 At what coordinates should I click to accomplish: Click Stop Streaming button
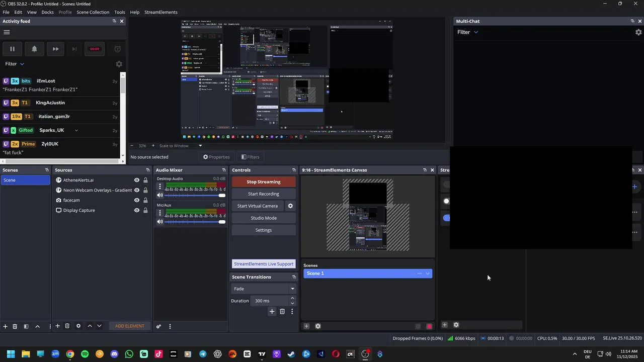pyautogui.click(x=264, y=182)
